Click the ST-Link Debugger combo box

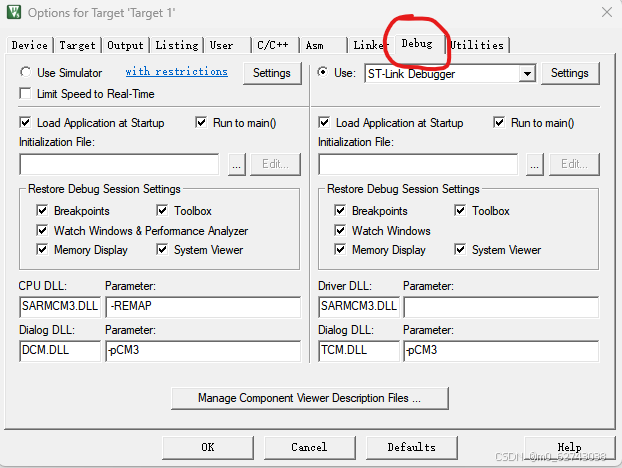(450, 74)
